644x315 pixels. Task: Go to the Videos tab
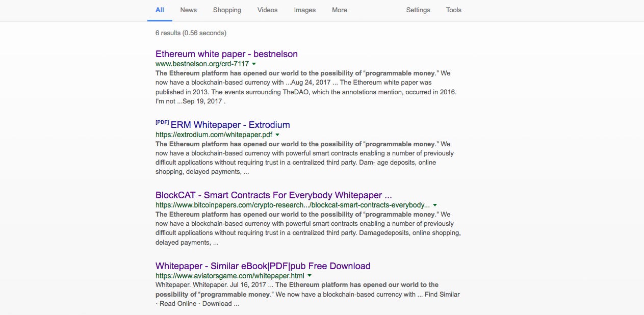[268, 10]
